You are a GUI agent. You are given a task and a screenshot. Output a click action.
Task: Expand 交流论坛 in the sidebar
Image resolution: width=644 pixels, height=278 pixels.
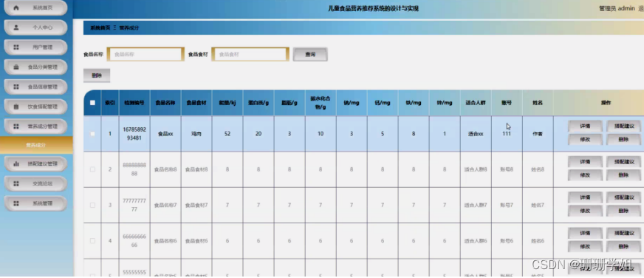(35, 183)
